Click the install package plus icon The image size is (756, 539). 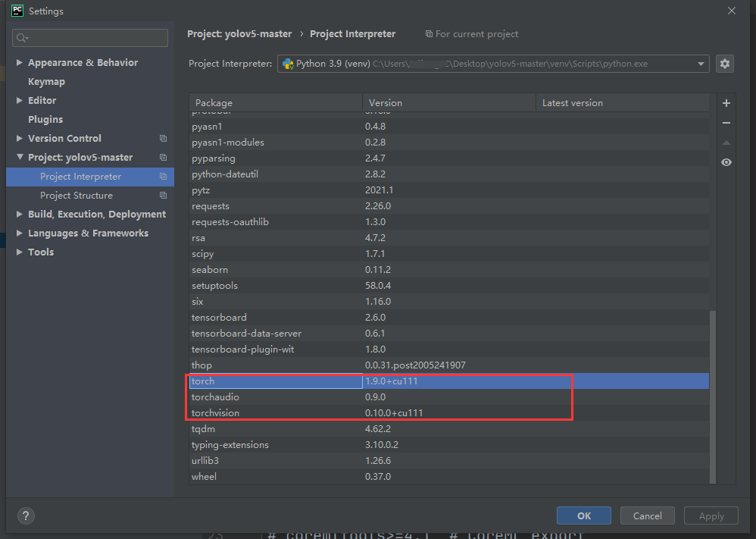726,103
